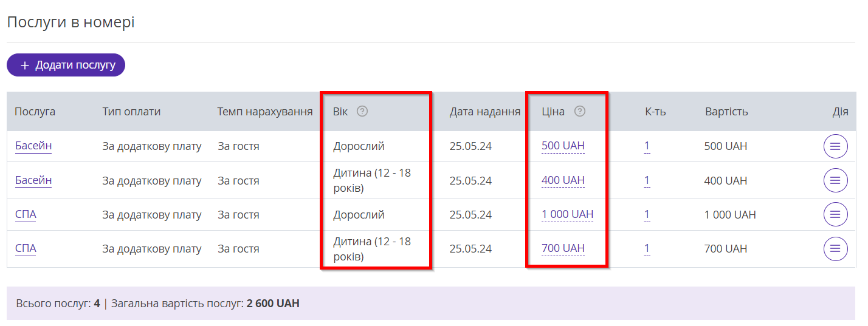
Task: Click date 25.05.24 in the 700 UAH row
Action: click(x=470, y=248)
